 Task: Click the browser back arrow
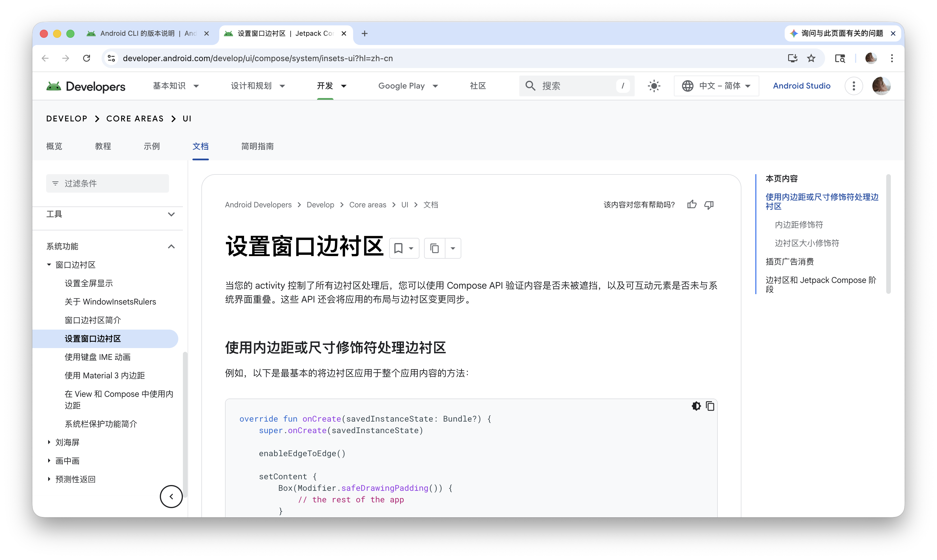45,58
